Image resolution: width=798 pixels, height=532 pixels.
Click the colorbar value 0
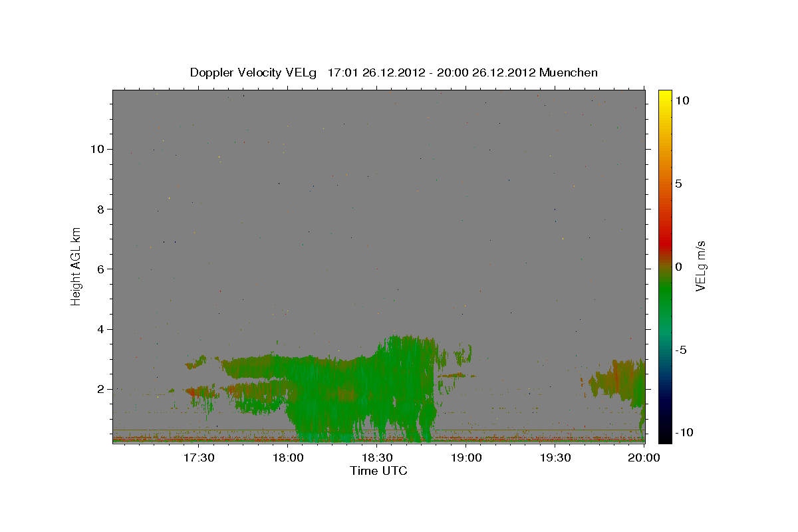tap(678, 267)
